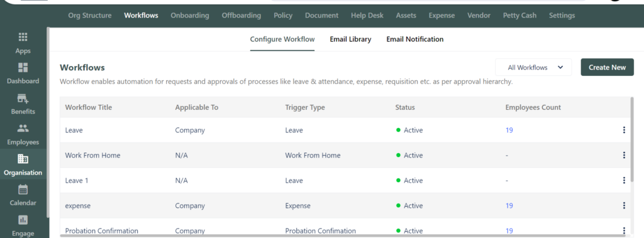Open the Assets menu

(x=406, y=16)
